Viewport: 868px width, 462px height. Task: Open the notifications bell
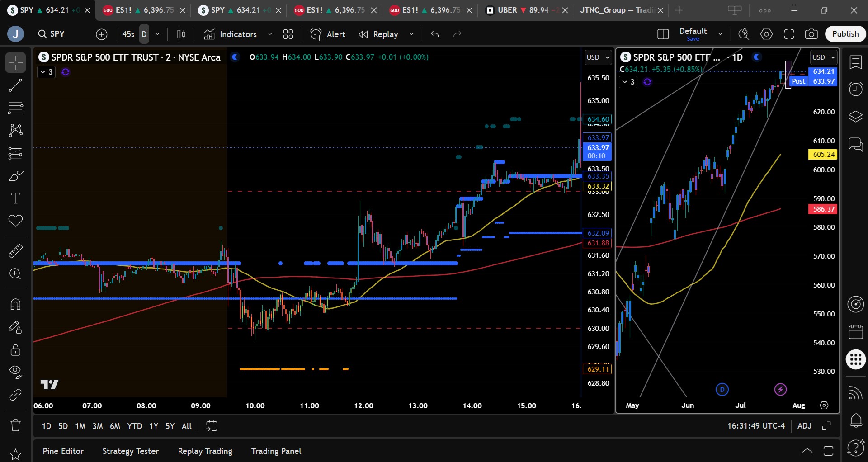(855, 420)
